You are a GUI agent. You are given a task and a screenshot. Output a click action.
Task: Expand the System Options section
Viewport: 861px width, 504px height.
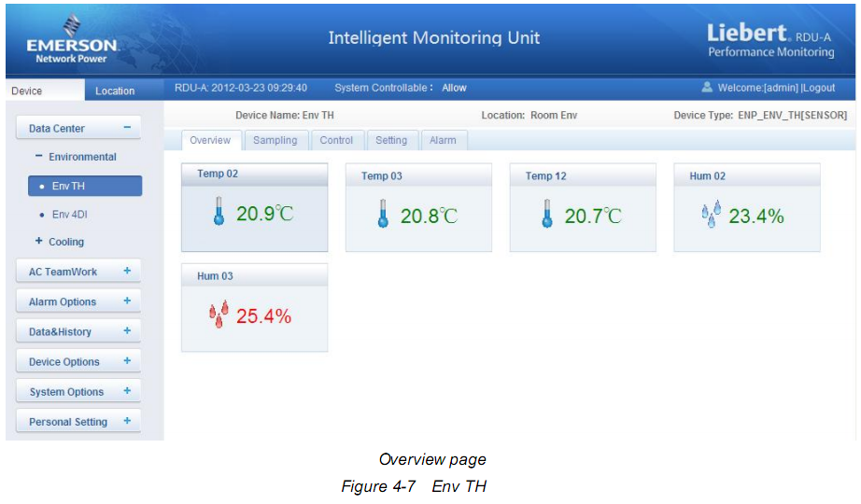pyautogui.click(x=127, y=391)
